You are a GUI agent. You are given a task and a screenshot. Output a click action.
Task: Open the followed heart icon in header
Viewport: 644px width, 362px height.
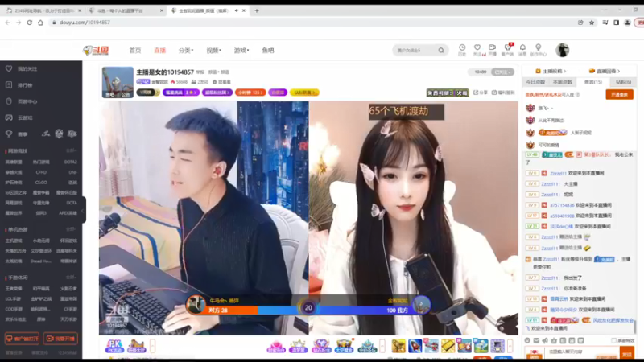point(477,49)
